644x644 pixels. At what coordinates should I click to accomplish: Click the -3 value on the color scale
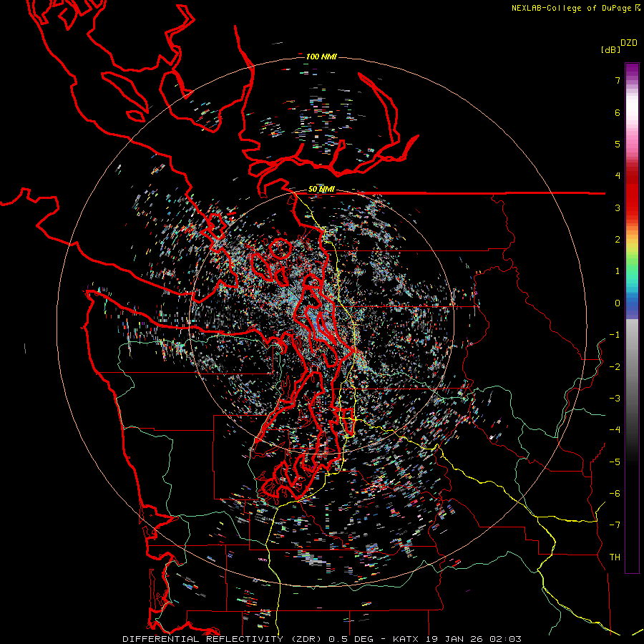point(615,399)
